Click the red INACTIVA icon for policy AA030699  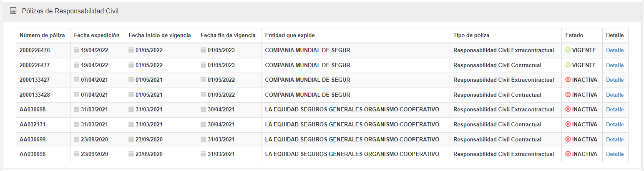click(x=568, y=139)
